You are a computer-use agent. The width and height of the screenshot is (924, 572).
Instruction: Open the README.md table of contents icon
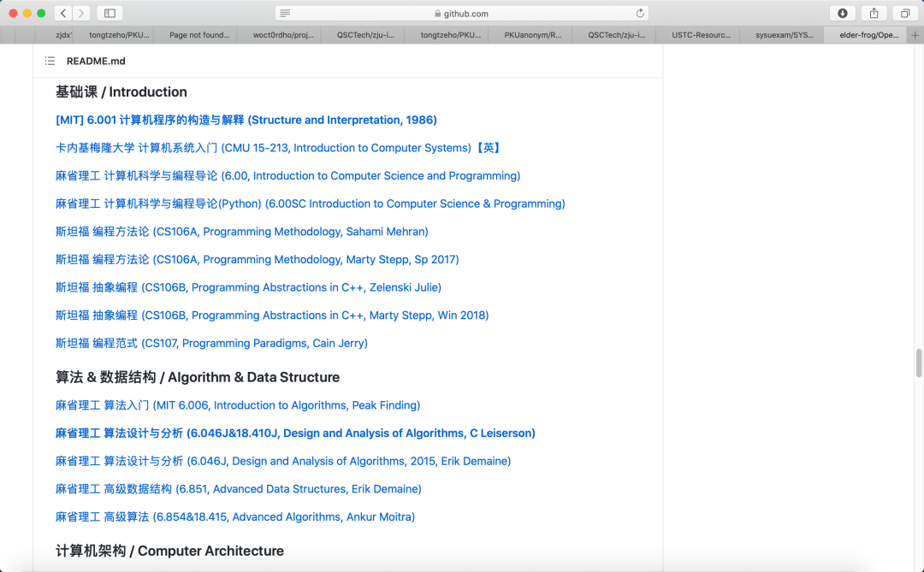tap(49, 61)
